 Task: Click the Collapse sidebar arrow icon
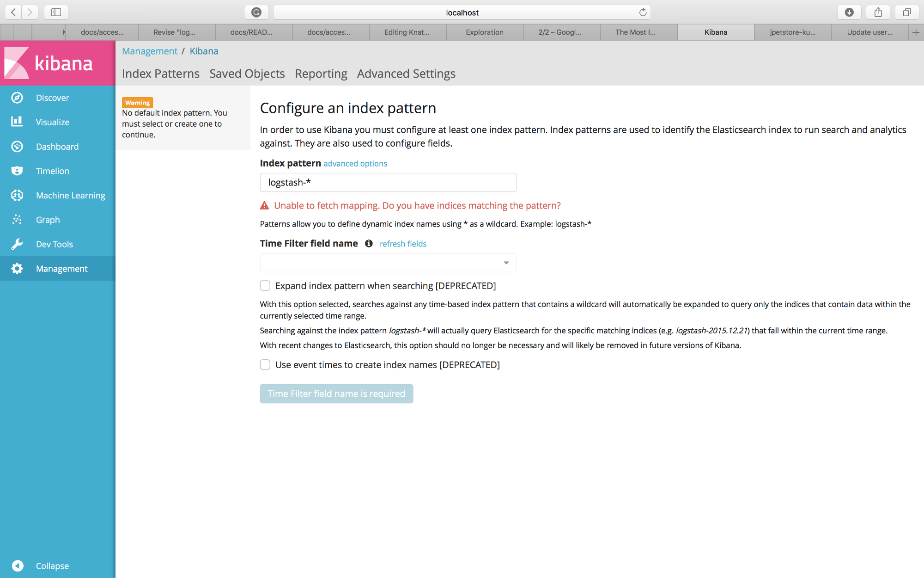point(18,566)
